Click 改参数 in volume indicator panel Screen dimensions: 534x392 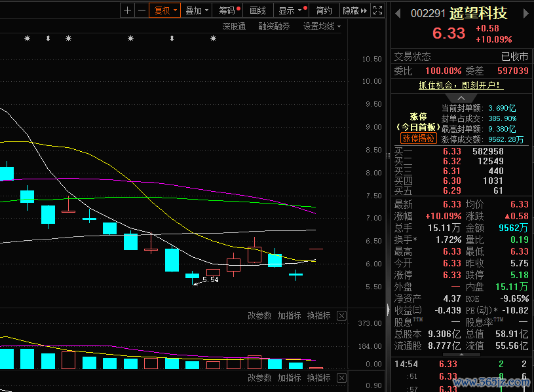point(259,315)
